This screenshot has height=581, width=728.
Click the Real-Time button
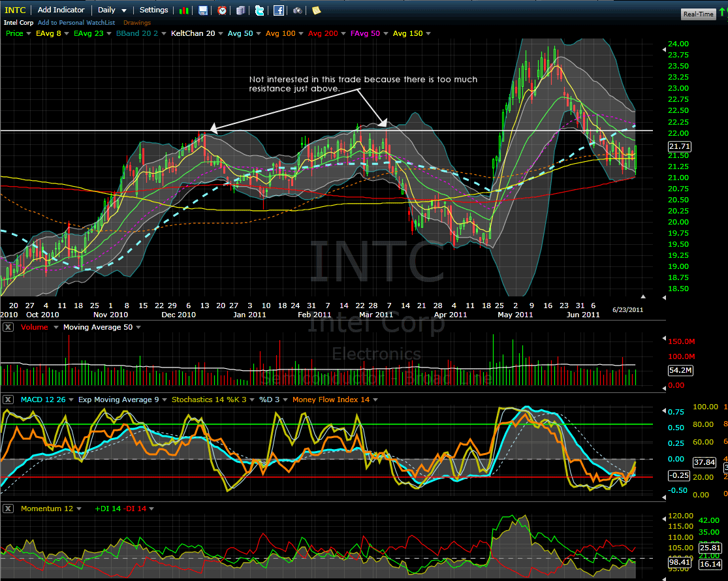[x=698, y=14]
